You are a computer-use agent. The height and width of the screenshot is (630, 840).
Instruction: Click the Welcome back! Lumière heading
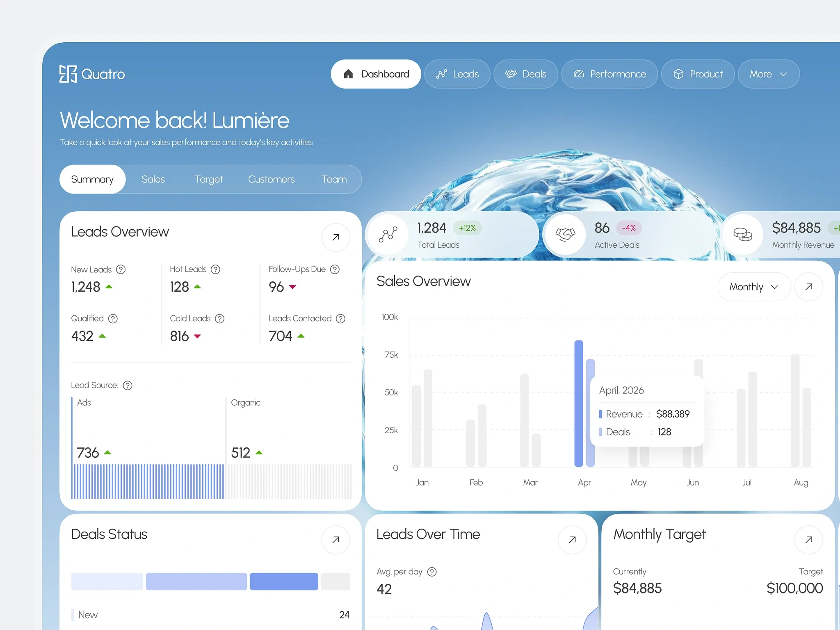click(175, 120)
